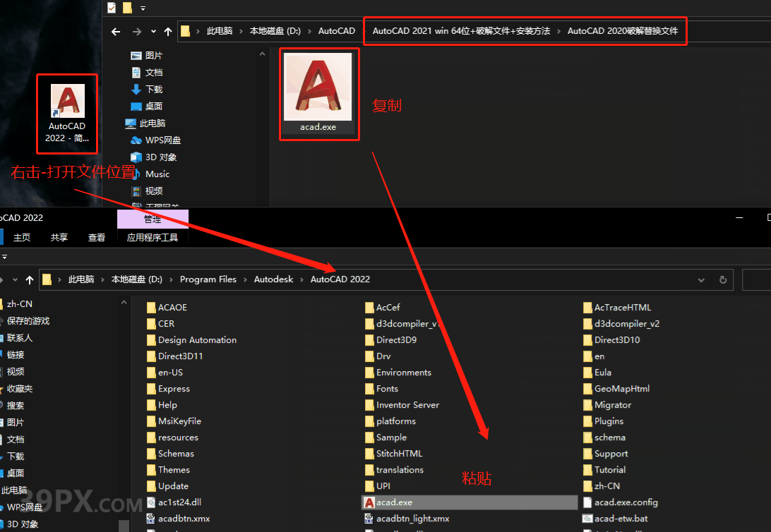The height and width of the screenshot is (532, 771).
Task: Select the AcCef folder
Action: [x=383, y=308]
